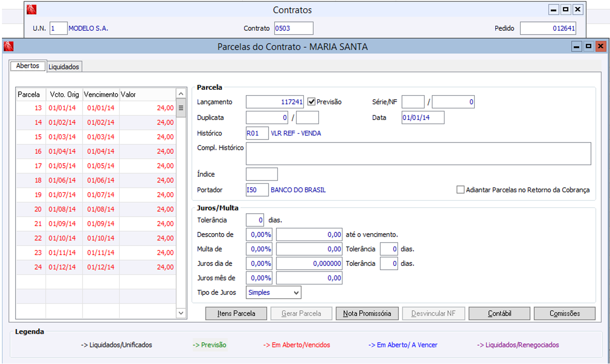The image size is (610, 364).
Task: Switch to the Liquidados tab
Action: (63, 67)
